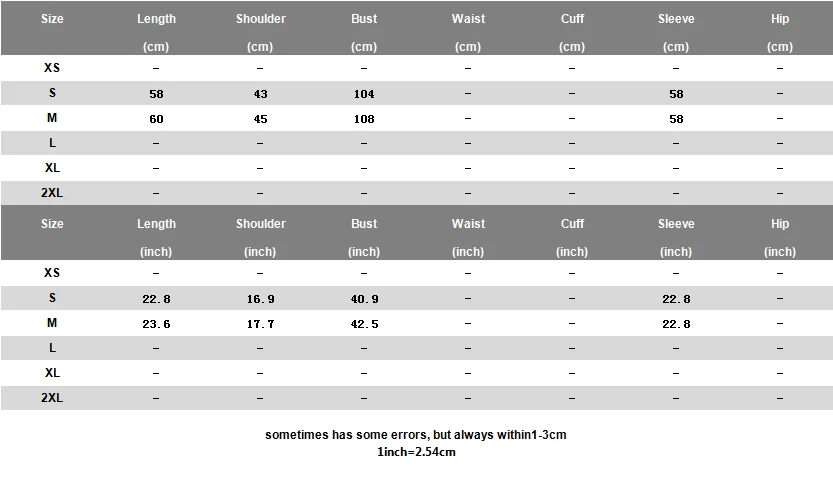This screenshot has height=477, width=833.
Task: Select the S size row label in cm table
Action: pyautogui.click(x=52, y=93)
